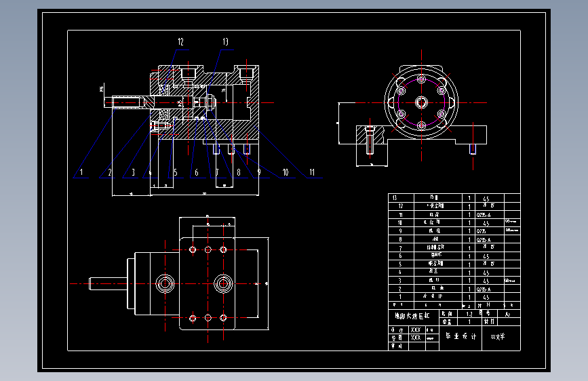Click callout number 6 under the section view
This screenshot has height=381, width=588.
point(197,172)
